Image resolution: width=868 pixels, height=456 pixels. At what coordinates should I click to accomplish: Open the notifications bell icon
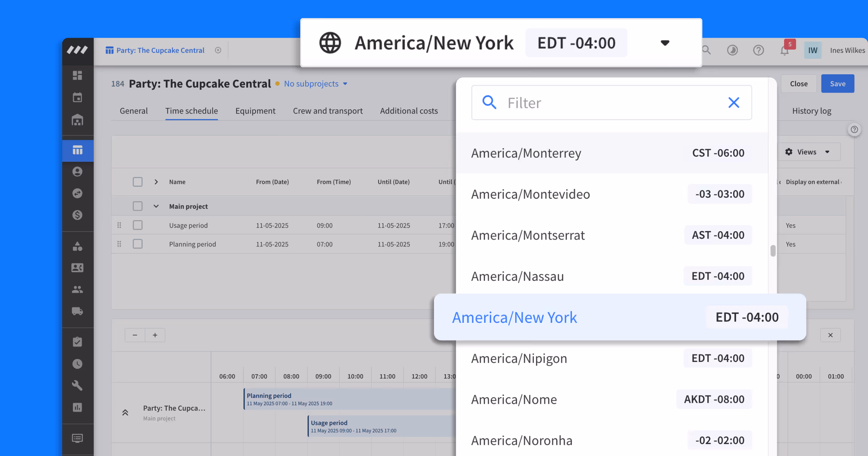click(784, 50)
